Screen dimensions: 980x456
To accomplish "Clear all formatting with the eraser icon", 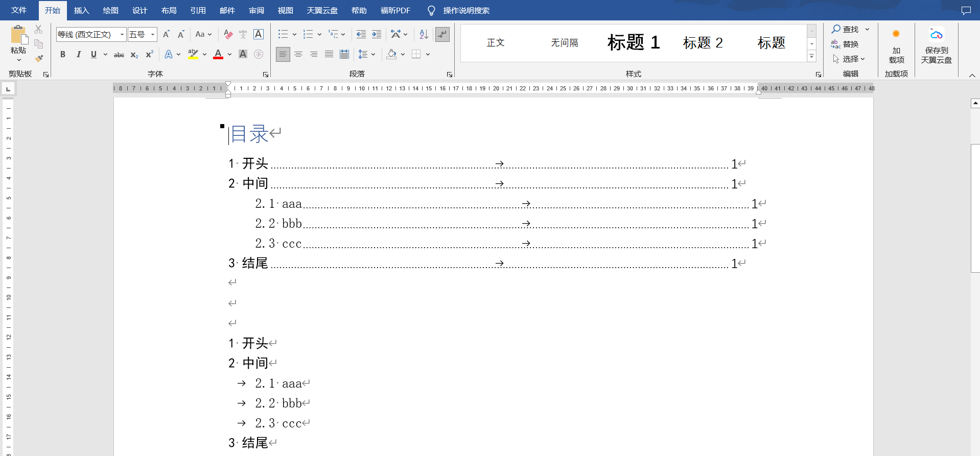I will coord(228,34).
